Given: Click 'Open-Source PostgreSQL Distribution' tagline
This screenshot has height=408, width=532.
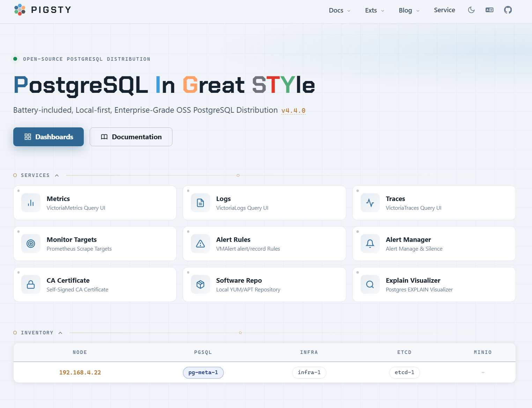Looking at the screenshot, I should point(87,59).
